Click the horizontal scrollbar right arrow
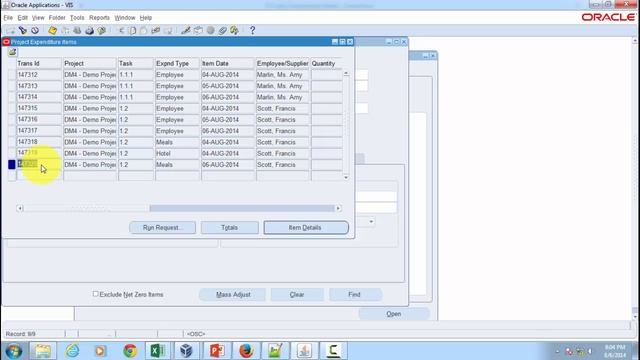The width and height of the screenshot is (640, 360). click(338, 208)
